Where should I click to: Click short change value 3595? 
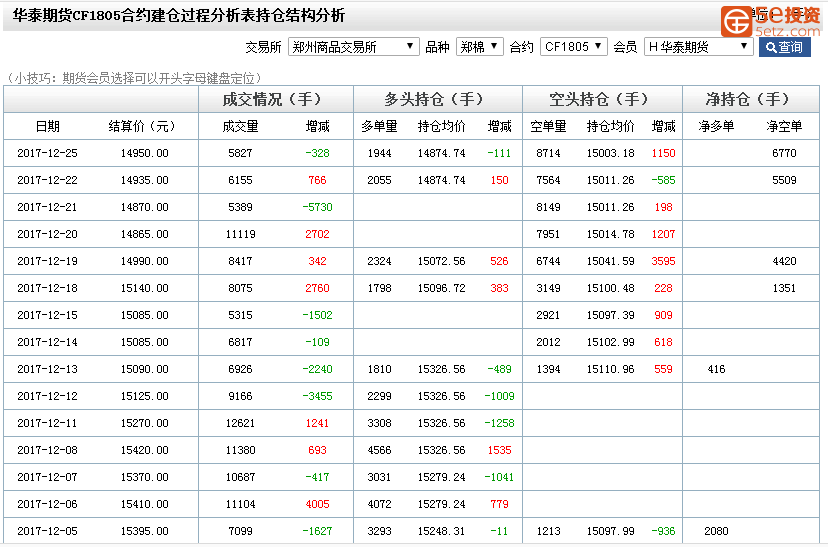663,261
